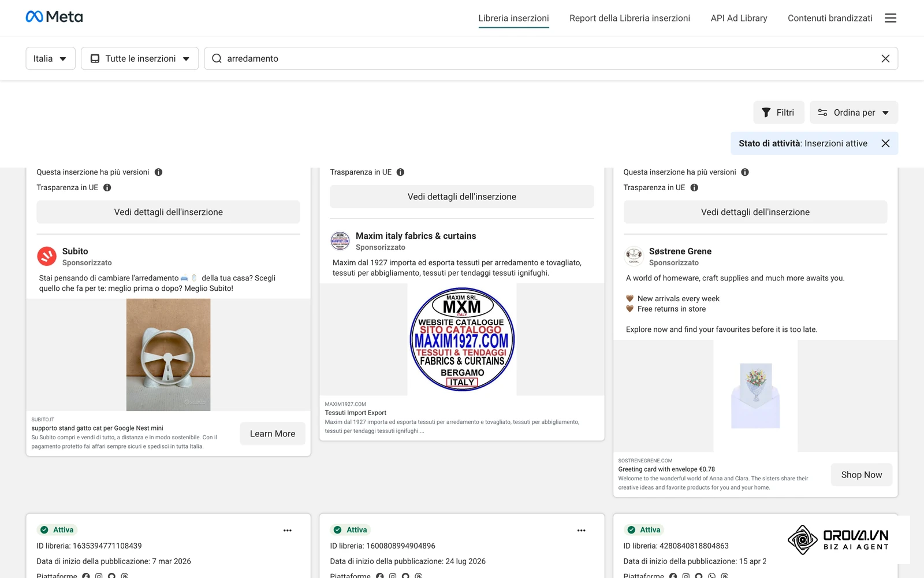This screenshot has width=924, height=578.
Task: Click Shop Now on Søstrene Grene ad
Action: coord(862,475)
